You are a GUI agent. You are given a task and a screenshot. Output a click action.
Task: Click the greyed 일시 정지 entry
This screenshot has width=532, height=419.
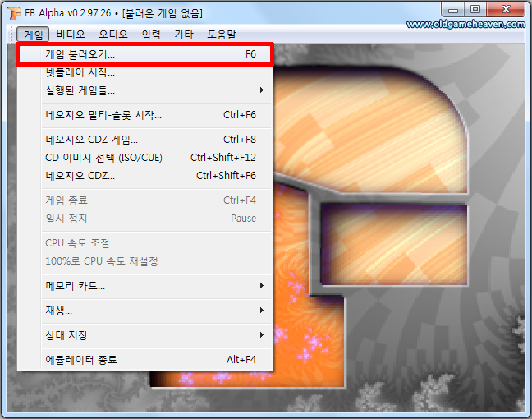(x=144, y=219)
